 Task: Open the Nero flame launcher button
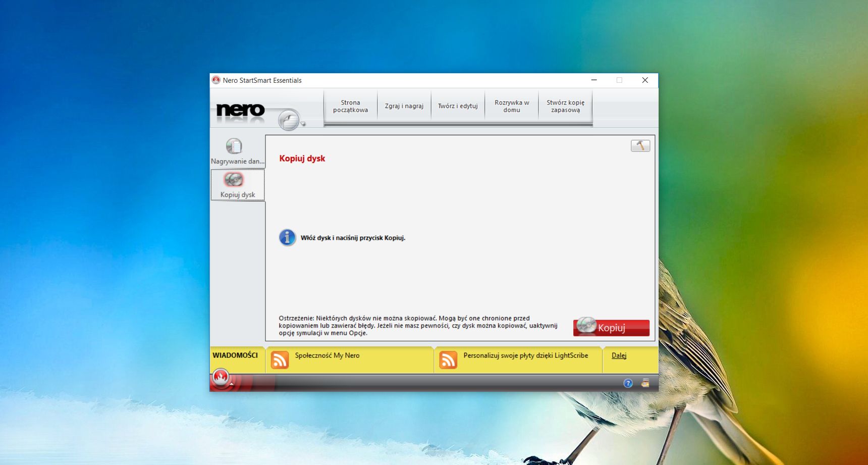tap(221, 377)
